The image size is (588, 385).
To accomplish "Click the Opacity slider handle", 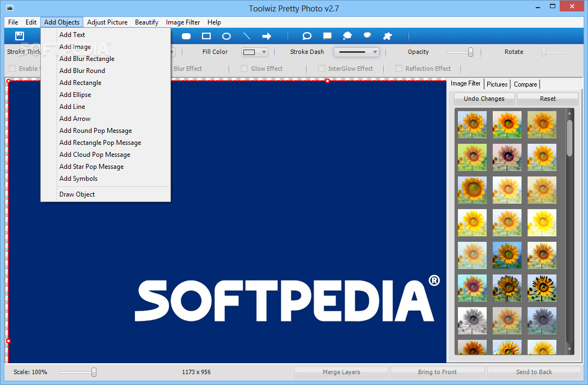I will 470,52.
